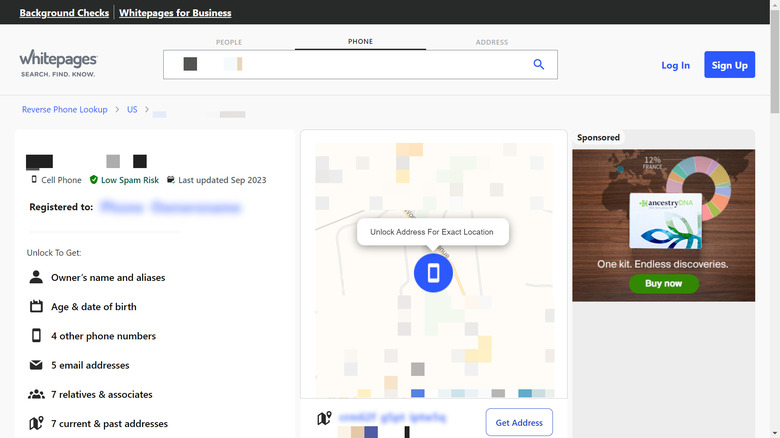This screenshot has height=438, width=780.
Task: Click 4 other phone numbers text
Action: coord(103,336)
